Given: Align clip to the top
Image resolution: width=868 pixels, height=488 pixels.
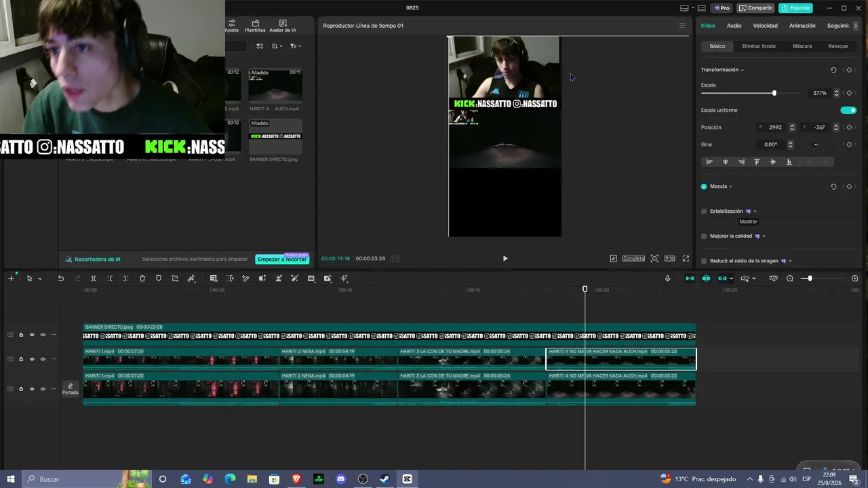Looking at the screenshot, I should (757, 162).
